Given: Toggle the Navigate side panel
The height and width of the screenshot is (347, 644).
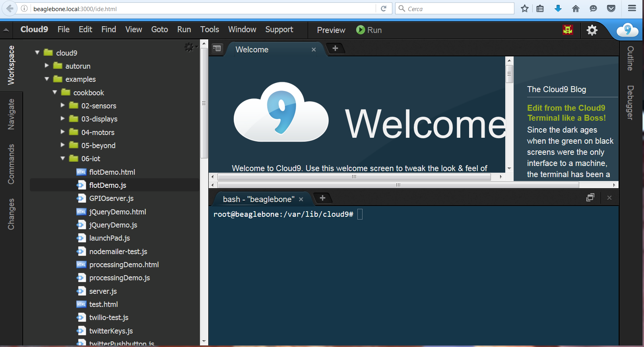Looking at the screenshot, I should [x=11, y=114].
